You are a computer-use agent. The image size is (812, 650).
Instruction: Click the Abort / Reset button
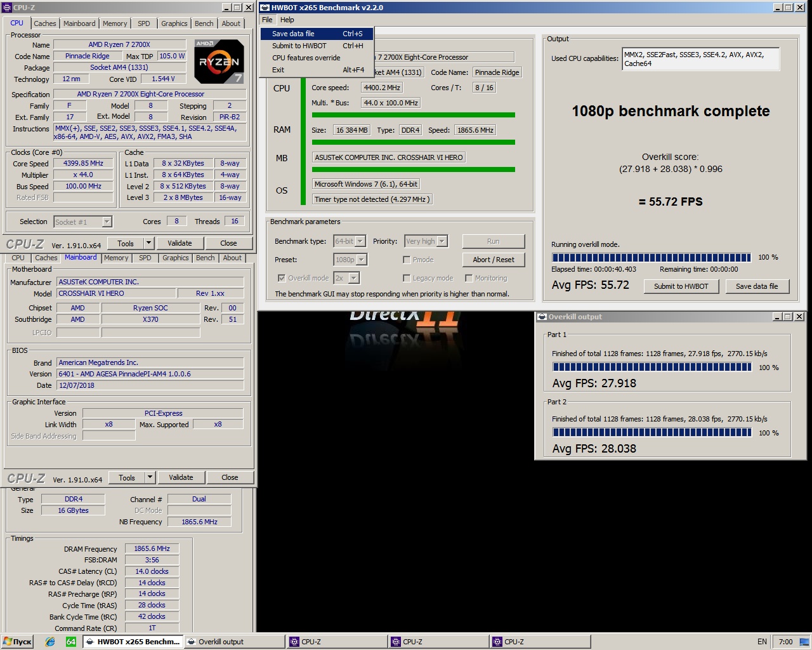pos(494,260)
